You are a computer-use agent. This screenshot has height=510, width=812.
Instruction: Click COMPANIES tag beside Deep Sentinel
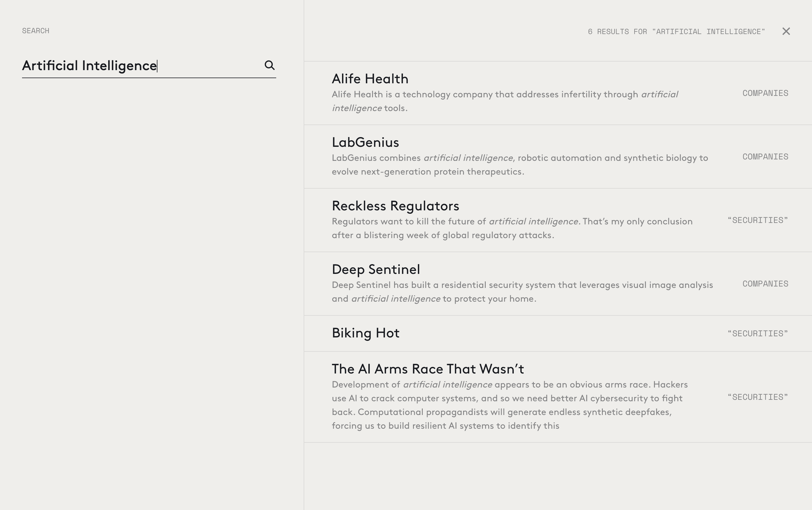pyautogui.click(x=765, y=284)
